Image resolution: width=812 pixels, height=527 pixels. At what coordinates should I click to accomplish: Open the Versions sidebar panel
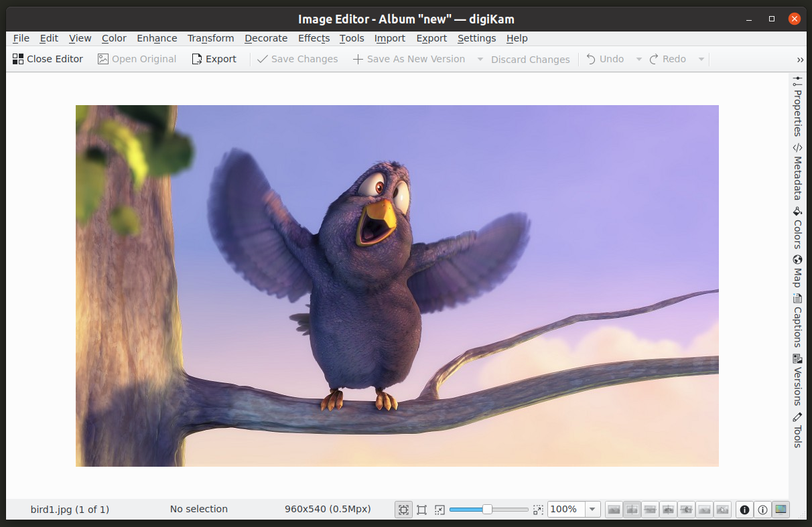point(797,380)
